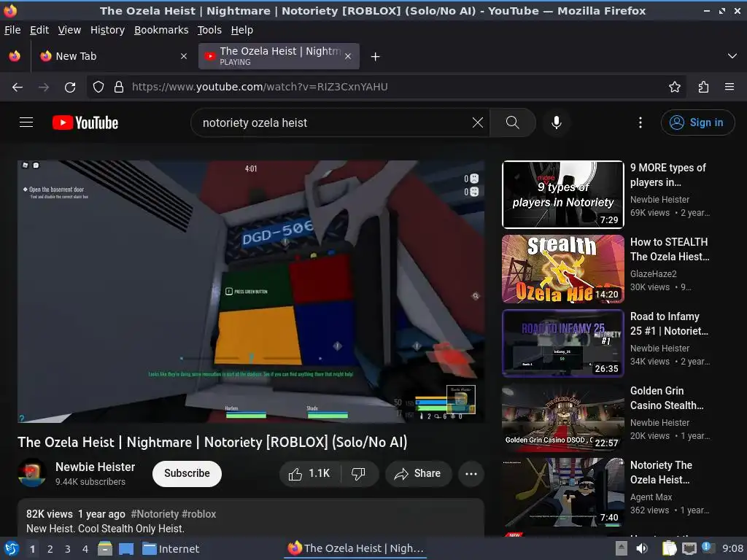Open the YouTube hamburger guide menu
The image size is (747, 560).
[x=26, y=122]
